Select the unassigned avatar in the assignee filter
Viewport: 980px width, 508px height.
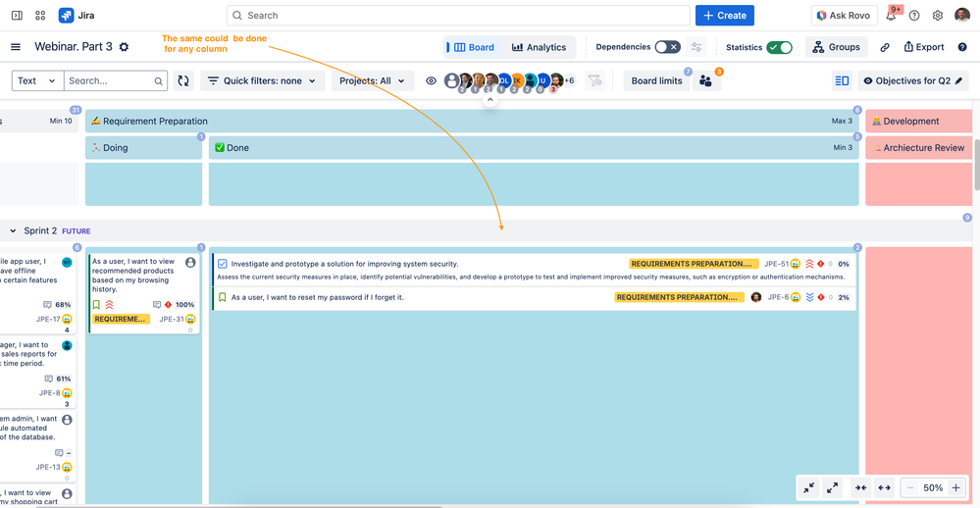point(451,80)
